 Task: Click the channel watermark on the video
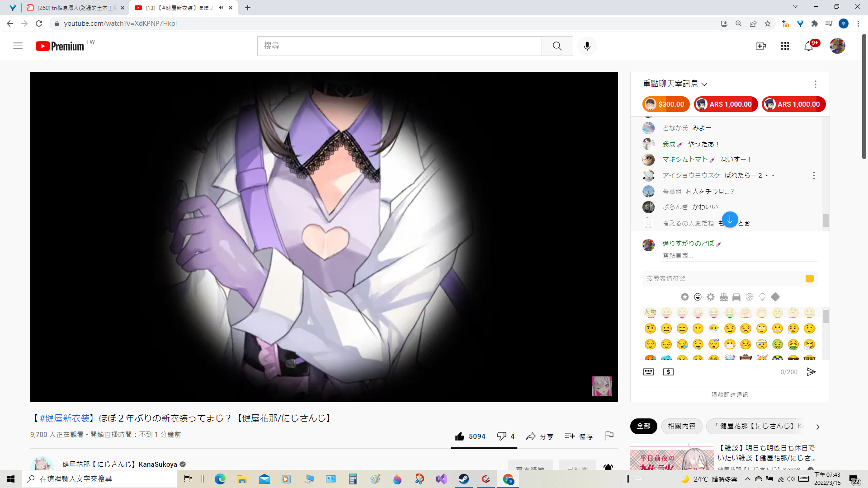coord(602,386)
